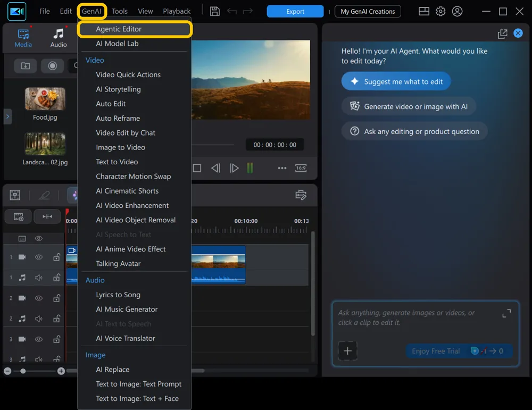Click Generate video or image with AI
The width and height of the screenshot is (532, 410).
coord(409,106)
